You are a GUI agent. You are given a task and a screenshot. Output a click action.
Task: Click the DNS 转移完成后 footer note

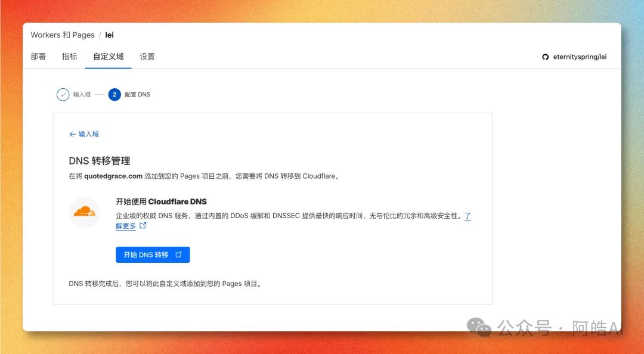point(166,284)
